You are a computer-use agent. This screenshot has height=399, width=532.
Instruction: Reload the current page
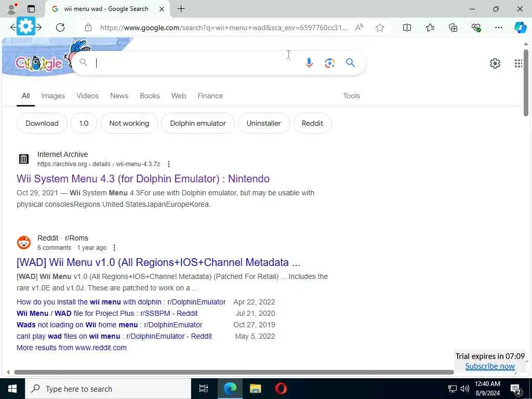60,28
